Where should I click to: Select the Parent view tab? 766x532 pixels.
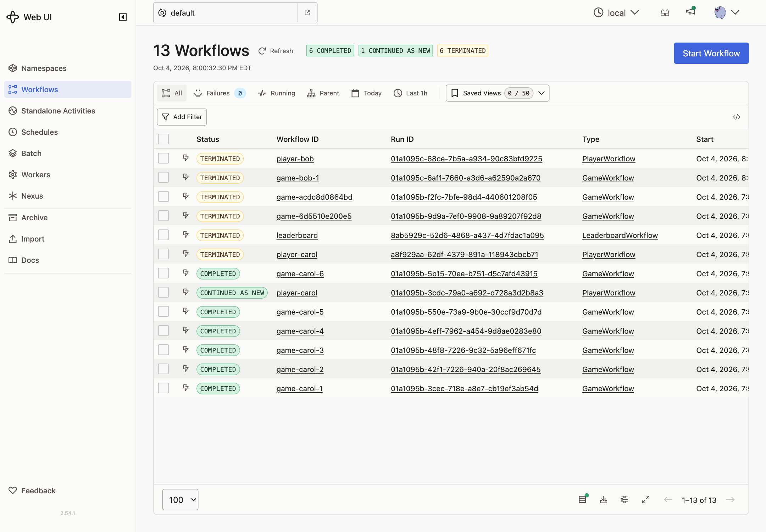323,93
